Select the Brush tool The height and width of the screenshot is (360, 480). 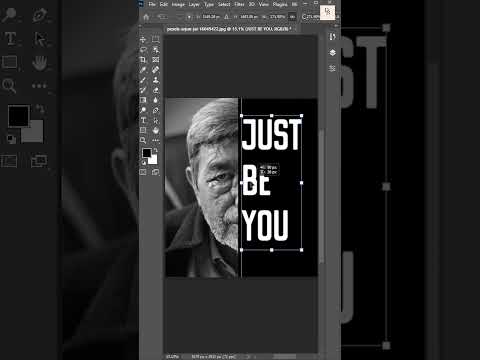(x=143, y=80)
